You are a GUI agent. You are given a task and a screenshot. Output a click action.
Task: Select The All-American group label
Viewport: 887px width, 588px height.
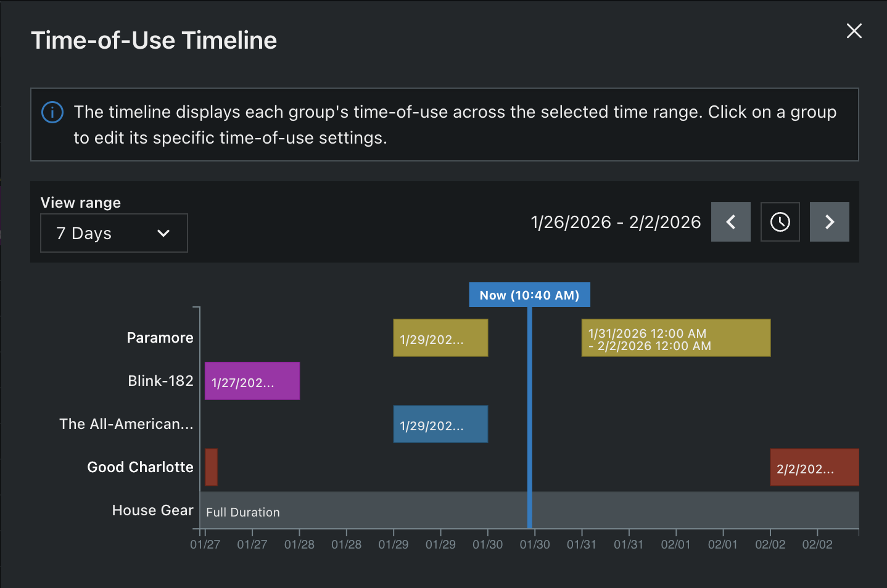click(126, 423)
